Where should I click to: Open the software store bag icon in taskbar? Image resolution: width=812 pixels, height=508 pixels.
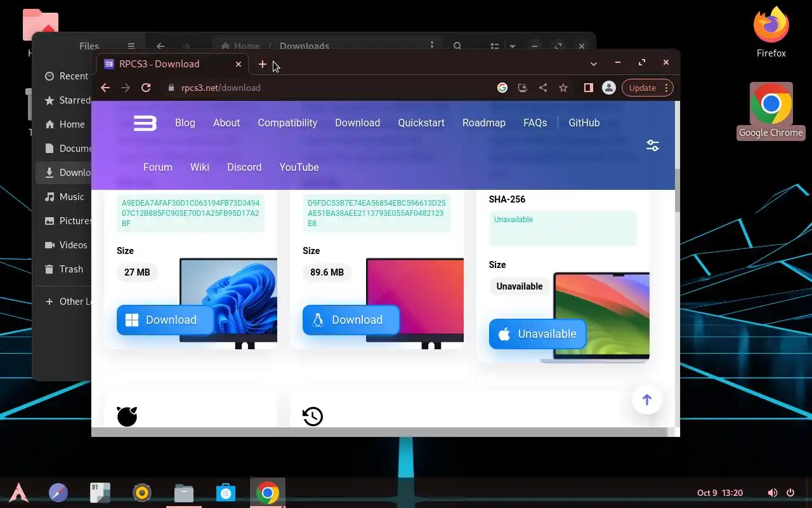pos(226,493)
